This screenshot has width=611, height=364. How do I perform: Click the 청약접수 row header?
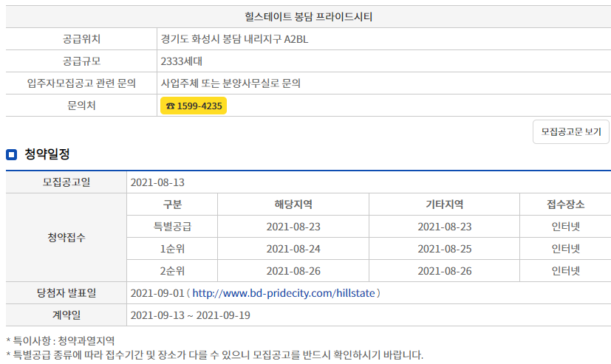(x=66, y=238)
